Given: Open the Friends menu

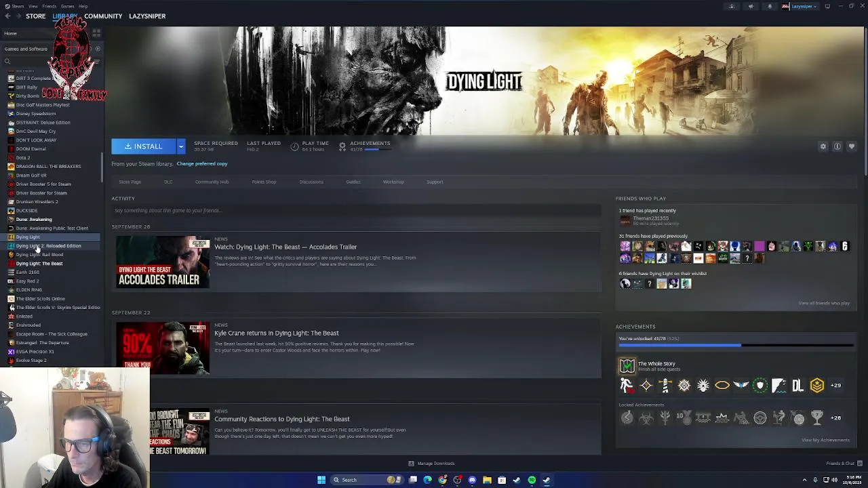Looking at the screenshot, I should pos(49,6).
